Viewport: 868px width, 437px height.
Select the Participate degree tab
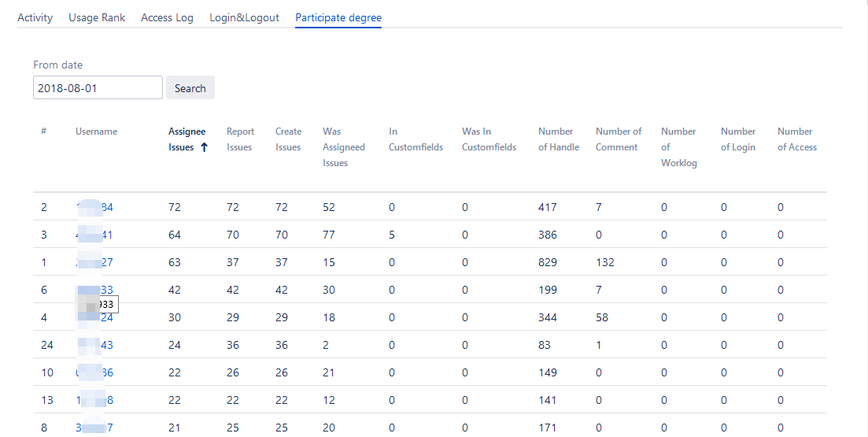pyautogui.click(x=338, y=18)
